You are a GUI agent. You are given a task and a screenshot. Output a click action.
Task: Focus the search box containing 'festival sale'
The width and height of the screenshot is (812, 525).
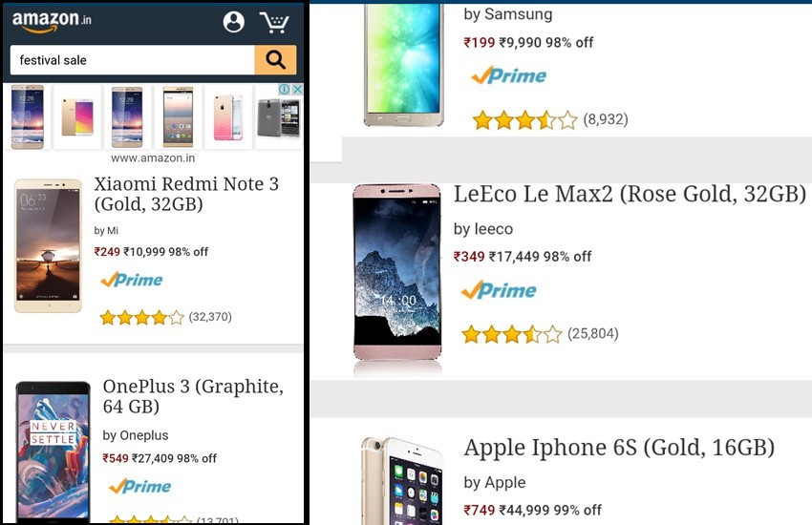point(132,60)
